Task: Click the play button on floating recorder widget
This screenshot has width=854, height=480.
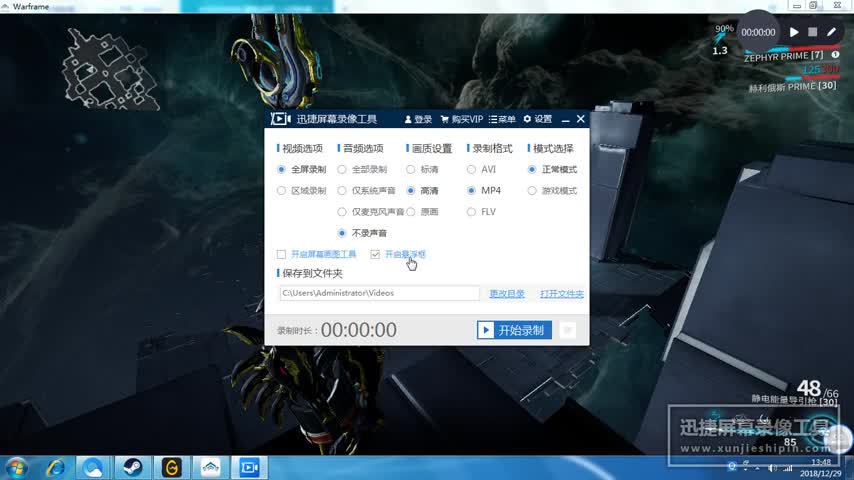Action: click(794, 32)
